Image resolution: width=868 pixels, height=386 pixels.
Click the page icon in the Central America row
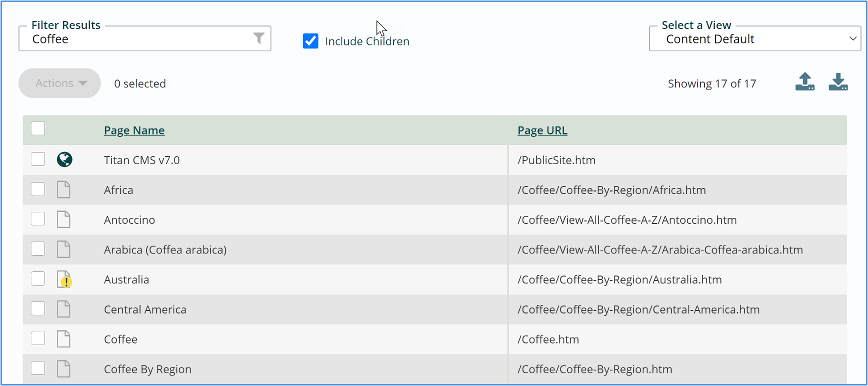(x=63, y=309)
